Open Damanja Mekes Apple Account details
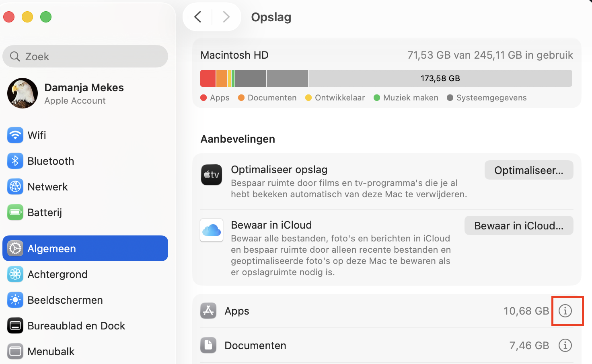 coord(84,93)
